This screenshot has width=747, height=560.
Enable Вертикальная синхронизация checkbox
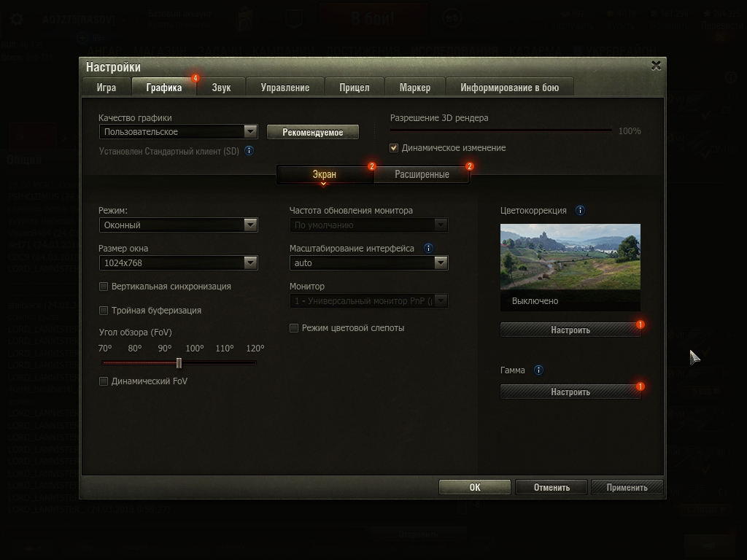pyautogui.click(x=104, y=287)
